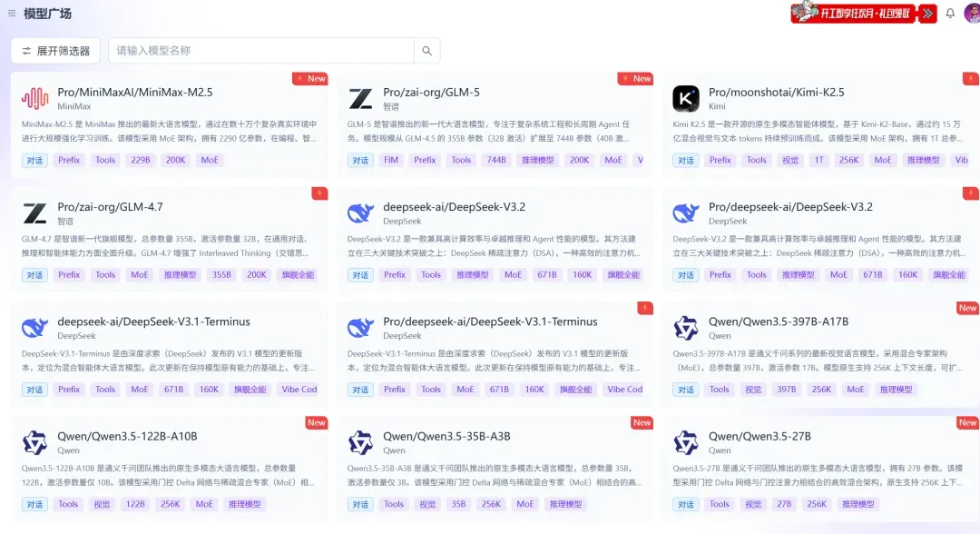
Task: Click the Qwen3.5-27B description text
Action: tap(818, 475)
